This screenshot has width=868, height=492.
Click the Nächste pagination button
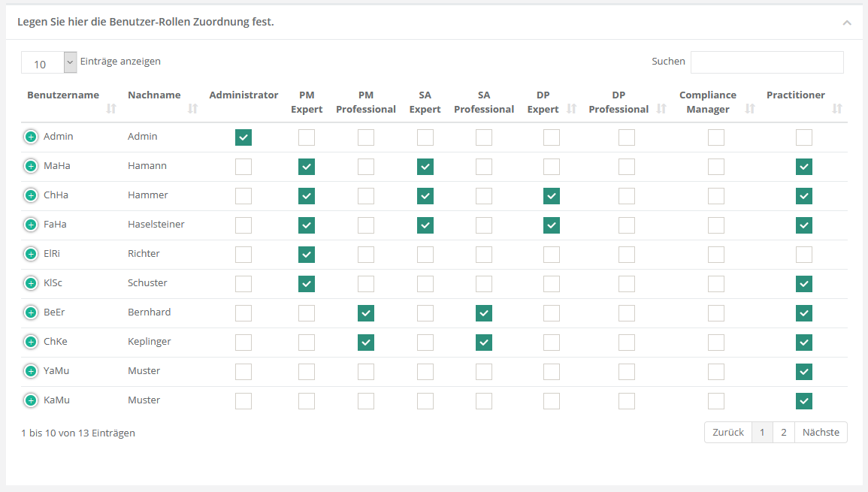821,432
